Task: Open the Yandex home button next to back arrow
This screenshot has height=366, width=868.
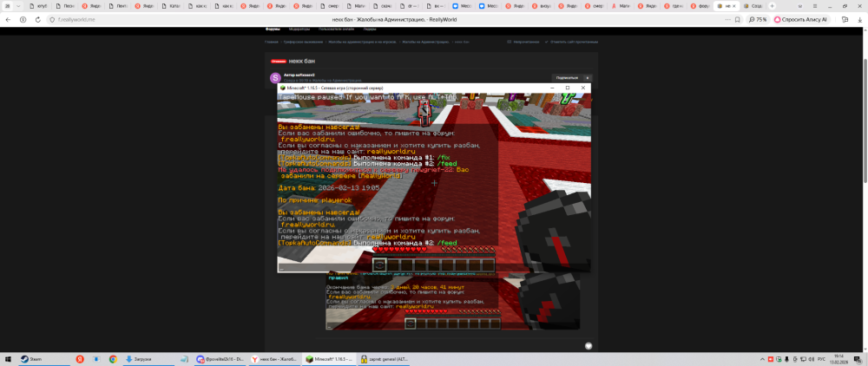Action: pos(23,19)
